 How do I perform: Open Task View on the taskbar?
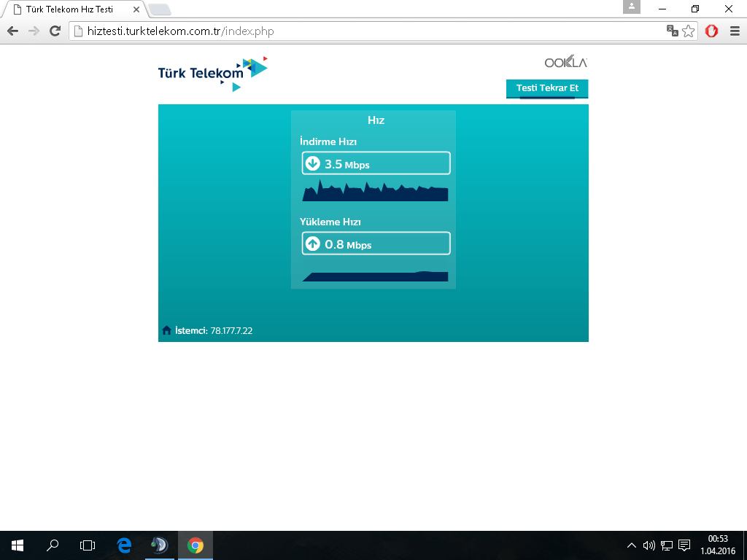[88, 545]
